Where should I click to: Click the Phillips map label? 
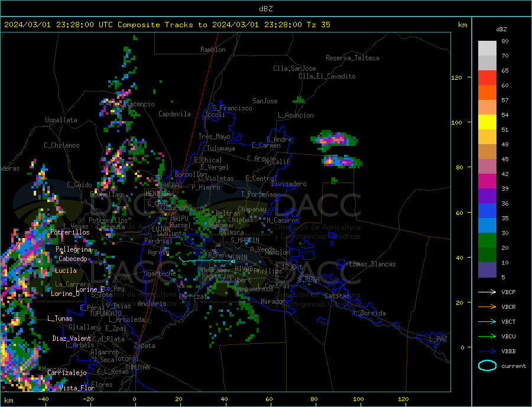point(268,271)
